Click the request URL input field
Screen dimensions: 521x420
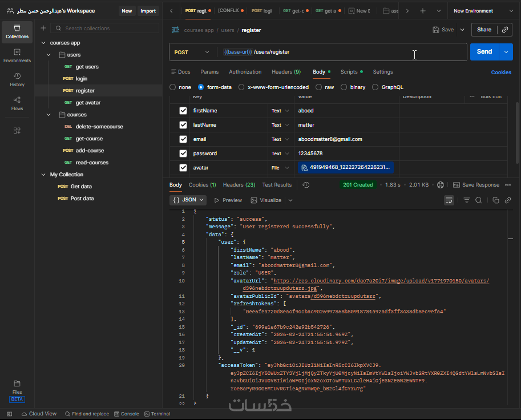342,52
